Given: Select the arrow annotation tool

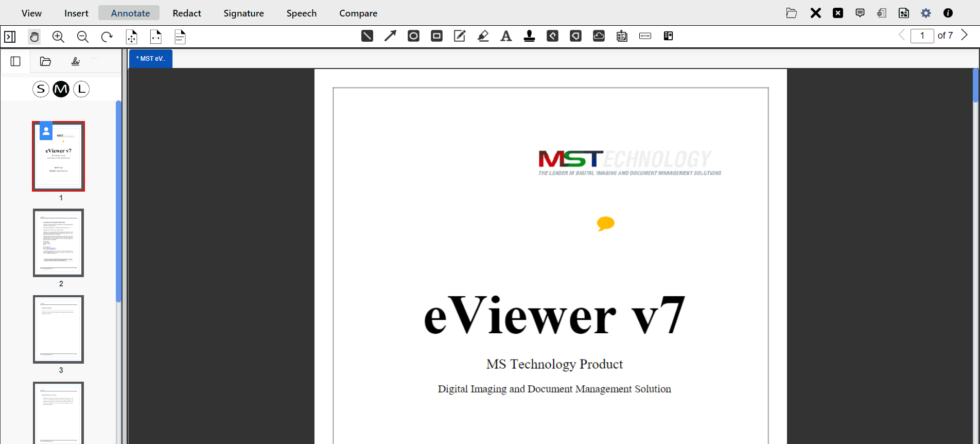Looking at the screenshot, I should click(390, 36).
